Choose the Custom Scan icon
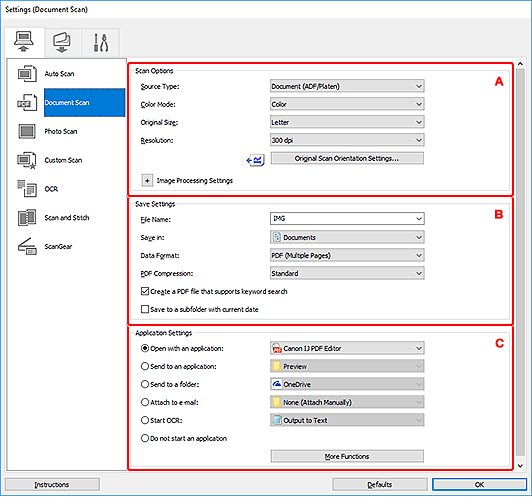Screen dimensions: 532x497 tap(27, 160)
